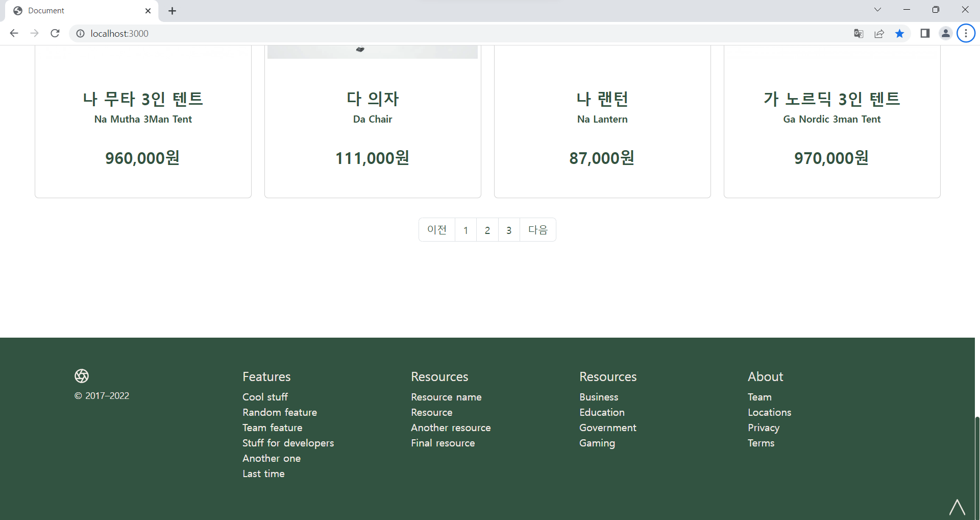View site information icon in address bar

click(x=80, y=33)
